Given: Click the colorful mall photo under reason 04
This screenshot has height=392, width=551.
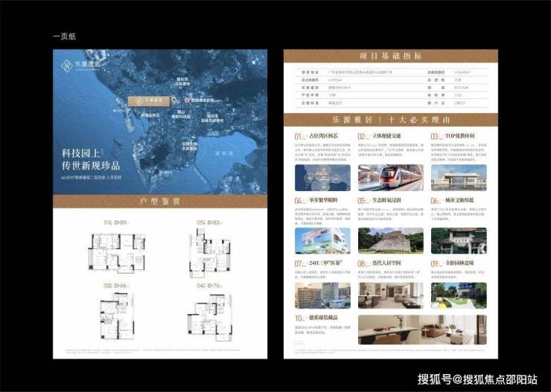Looking at the screenshot, I should [322, 240].
